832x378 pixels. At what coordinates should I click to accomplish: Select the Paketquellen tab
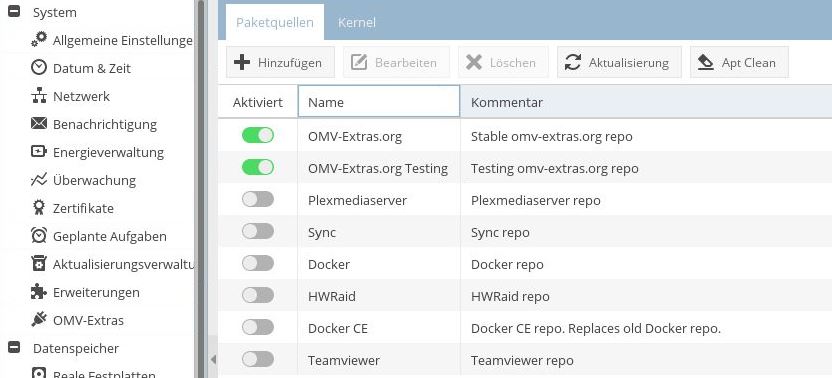coord(275,22)
